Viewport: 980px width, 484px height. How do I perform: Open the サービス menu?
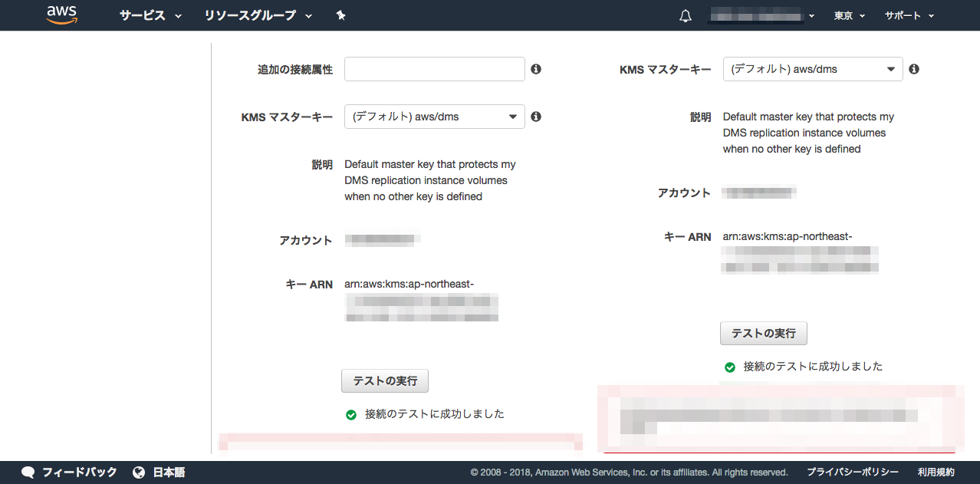pyautogui.click(x=150, y=15)
